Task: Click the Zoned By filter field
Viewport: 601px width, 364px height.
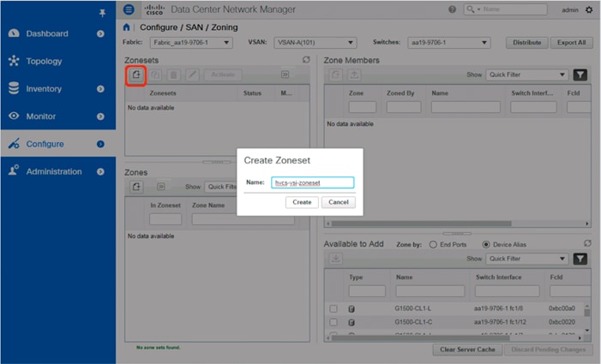Action: 404,107
